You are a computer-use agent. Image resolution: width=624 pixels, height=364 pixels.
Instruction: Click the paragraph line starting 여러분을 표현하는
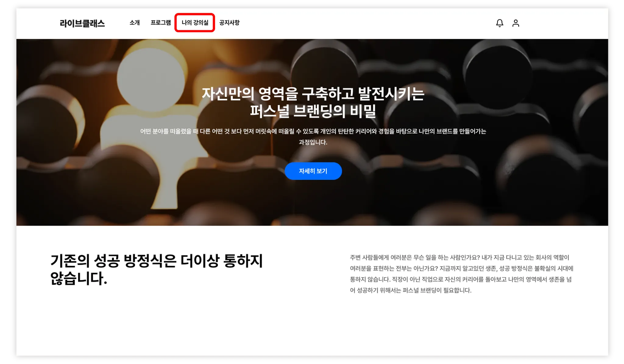(x=461, y=269)
